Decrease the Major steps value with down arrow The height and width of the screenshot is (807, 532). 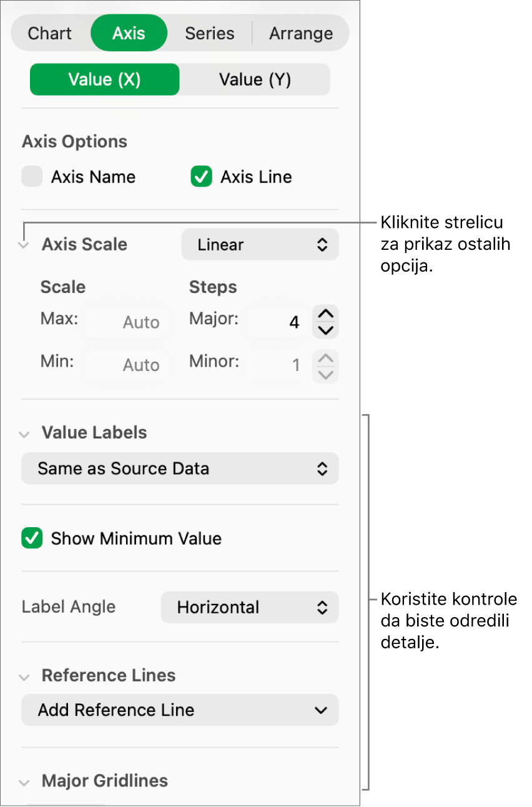pyautogui.click(x=326, y=330)
